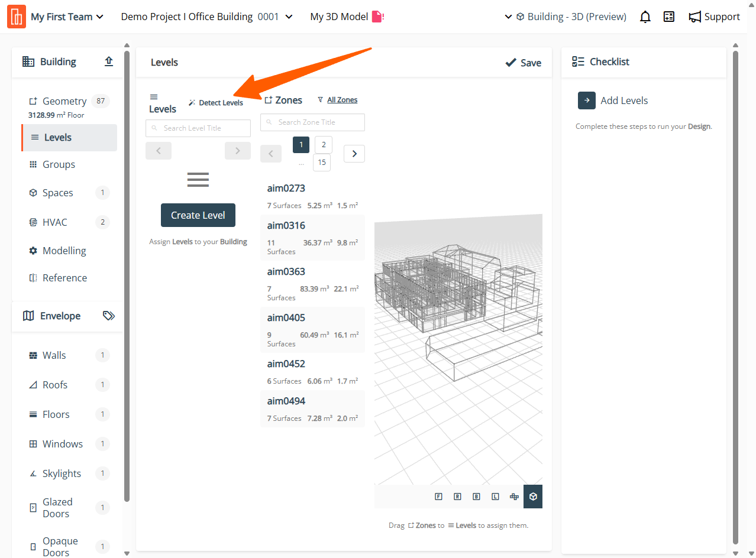
Task: Select the unfolded plan view icon
Action: (514, 497)
